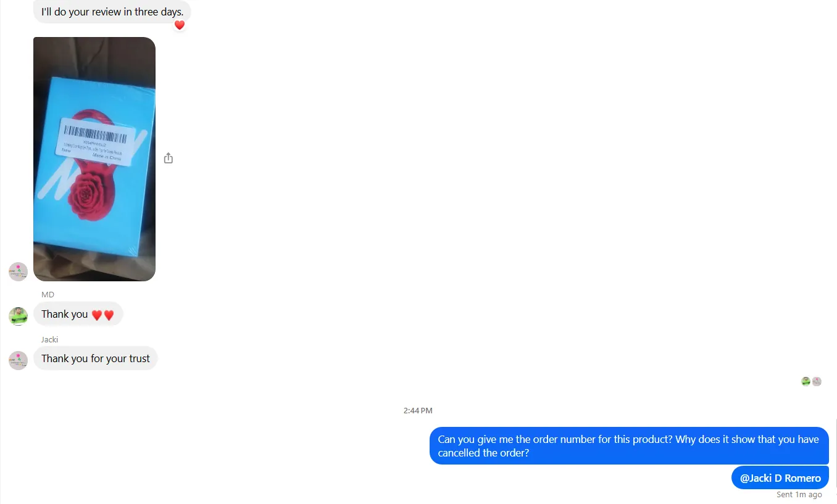Click the green seen-by avatar indicator

coord(806,381)
